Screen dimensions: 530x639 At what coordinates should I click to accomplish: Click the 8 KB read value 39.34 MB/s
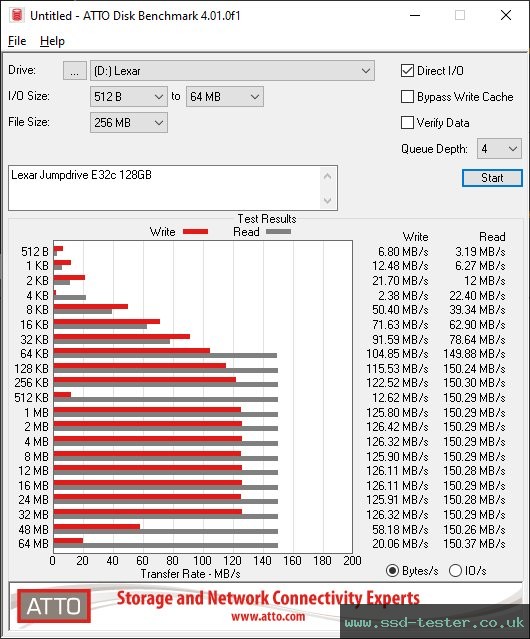point(477,310)
